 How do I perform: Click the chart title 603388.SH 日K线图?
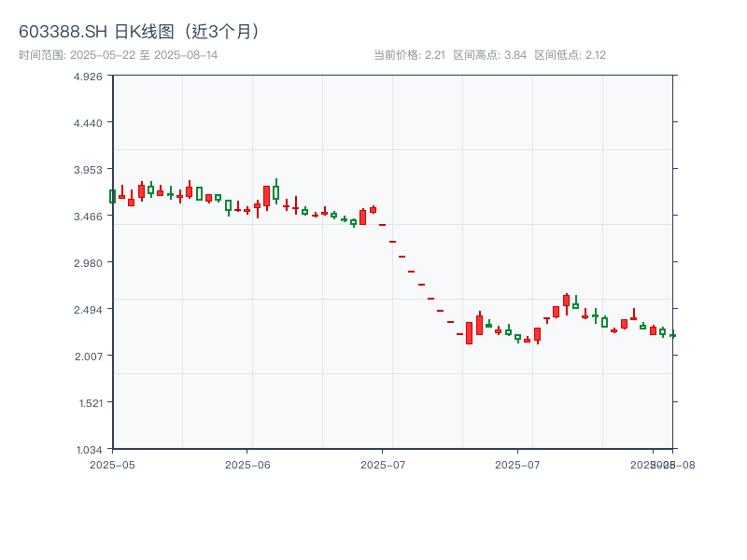pyautogui.click(x=138, y=32)
